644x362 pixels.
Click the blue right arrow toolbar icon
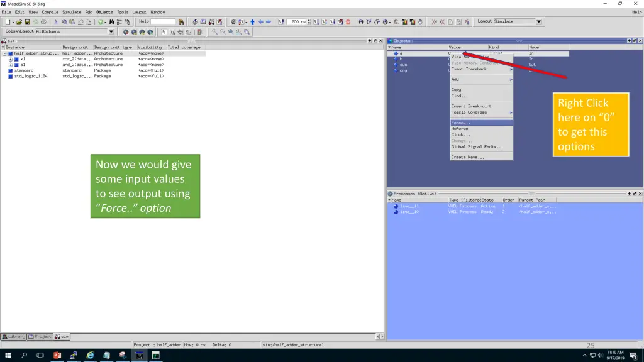coord(269,22)
